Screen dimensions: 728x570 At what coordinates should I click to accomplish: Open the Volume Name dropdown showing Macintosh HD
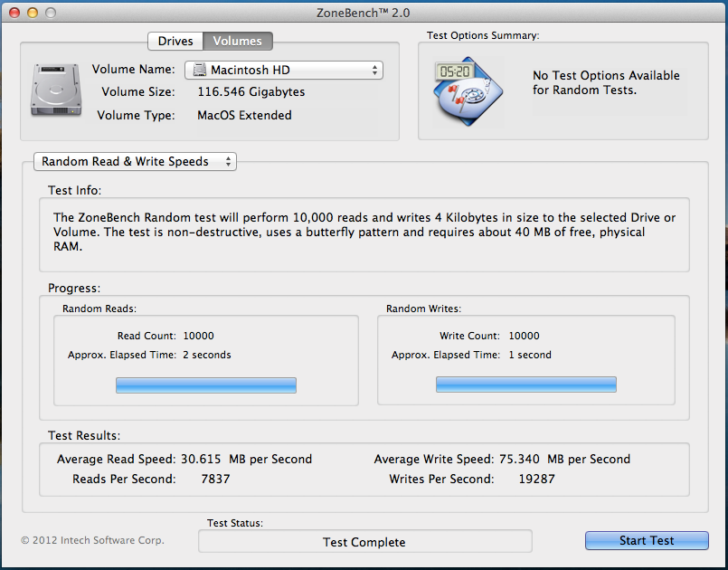[284, 70]
